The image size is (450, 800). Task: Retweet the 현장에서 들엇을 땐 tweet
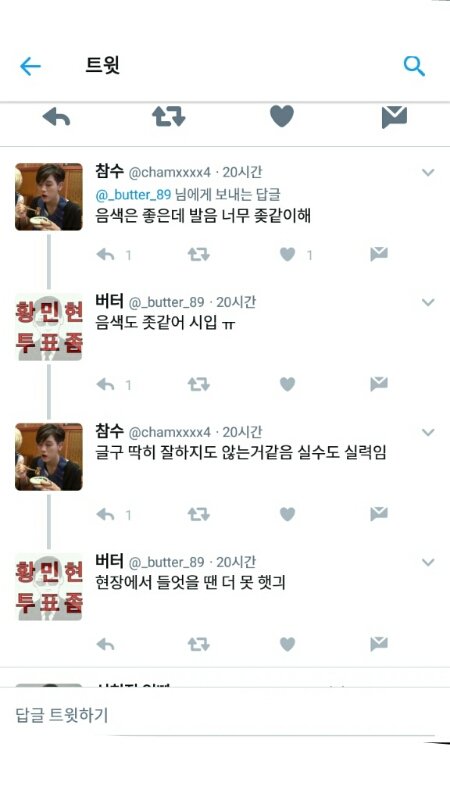198,644
